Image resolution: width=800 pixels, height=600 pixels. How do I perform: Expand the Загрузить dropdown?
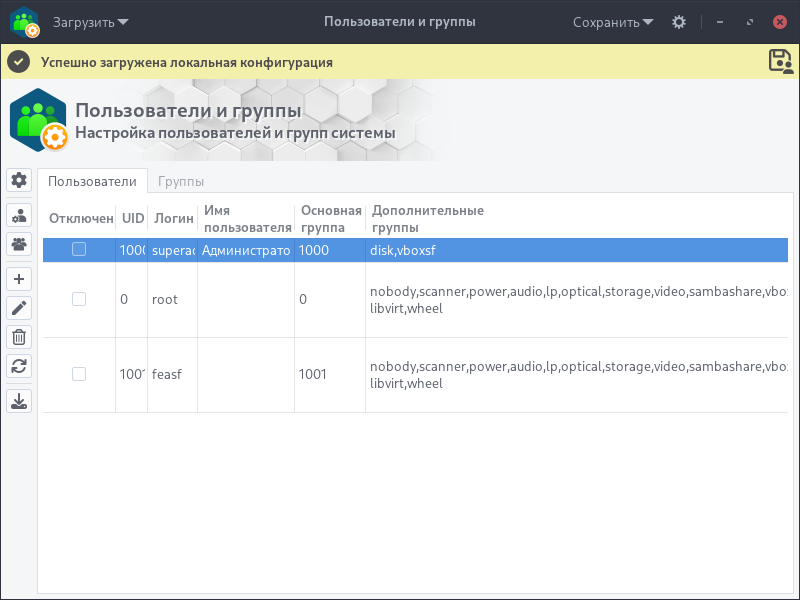point(91,22)
